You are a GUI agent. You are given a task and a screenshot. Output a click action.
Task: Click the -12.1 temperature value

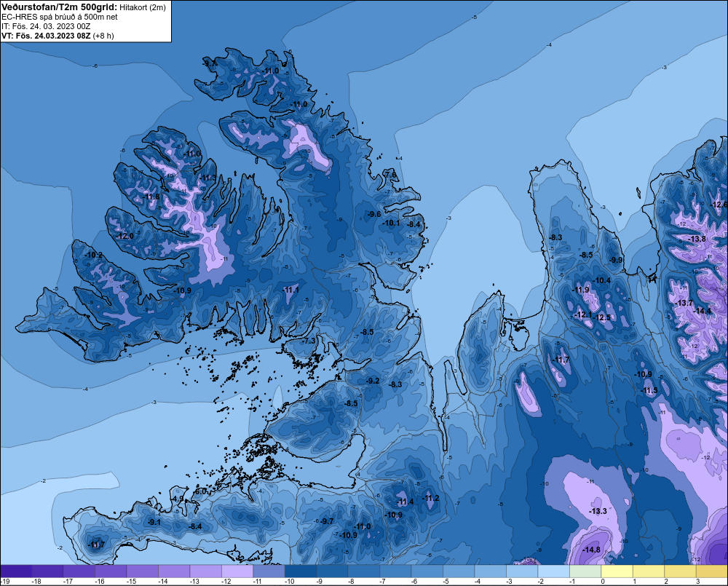point(582,314)
